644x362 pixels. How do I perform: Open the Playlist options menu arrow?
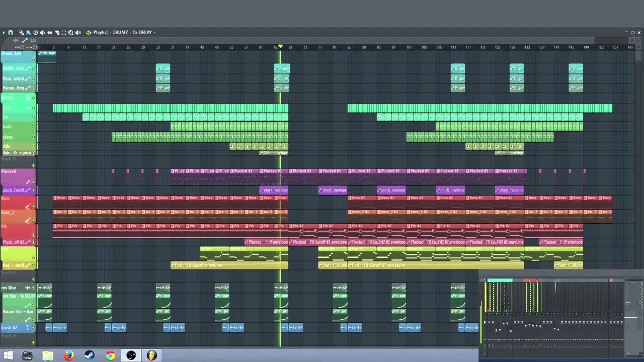4,33
